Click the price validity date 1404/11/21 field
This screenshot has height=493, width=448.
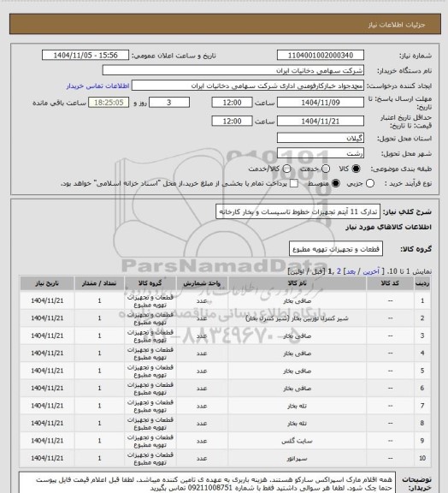321,122
